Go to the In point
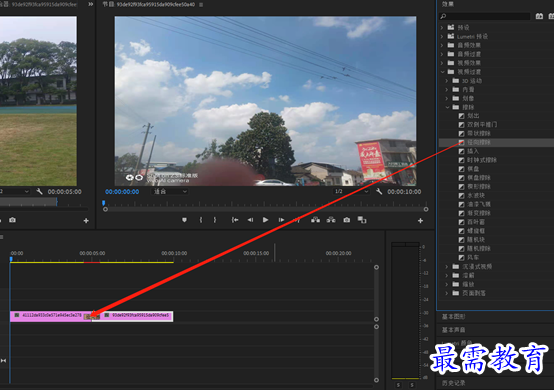This screenshot has width=554, height=390. pos(235,220)
